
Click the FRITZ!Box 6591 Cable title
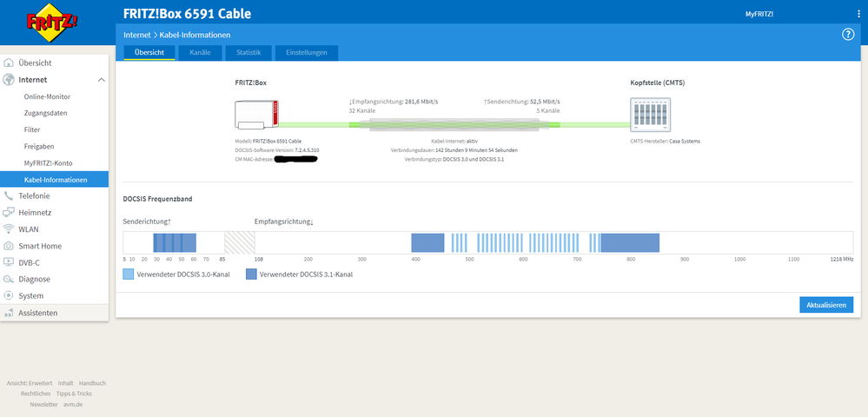pos(187,14)
